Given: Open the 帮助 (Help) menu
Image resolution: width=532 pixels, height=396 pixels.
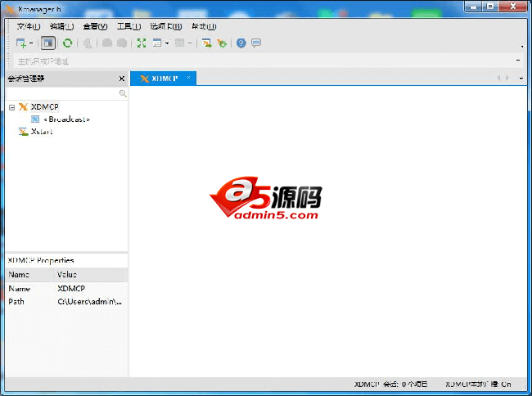Looking at the screenshot, I should (x=204, y=26).
